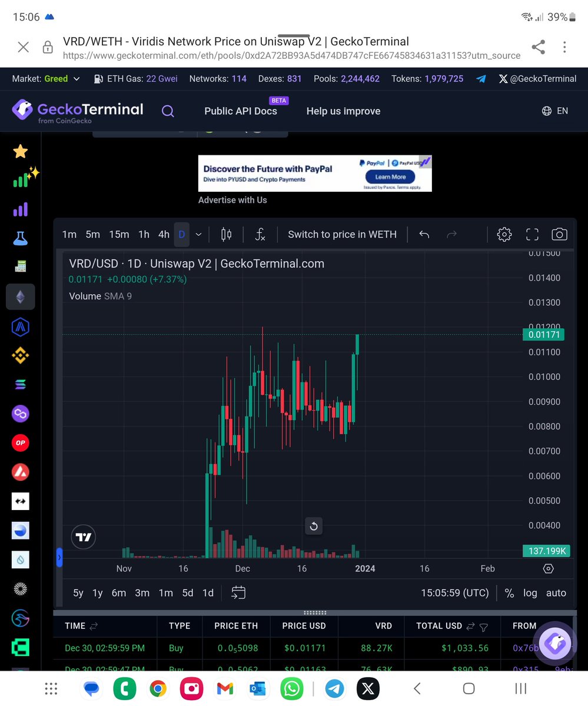The width and height of the screenshot is (588, 706).
Task: Filter the TOTAL USD column
Action: tap(483, 627)
